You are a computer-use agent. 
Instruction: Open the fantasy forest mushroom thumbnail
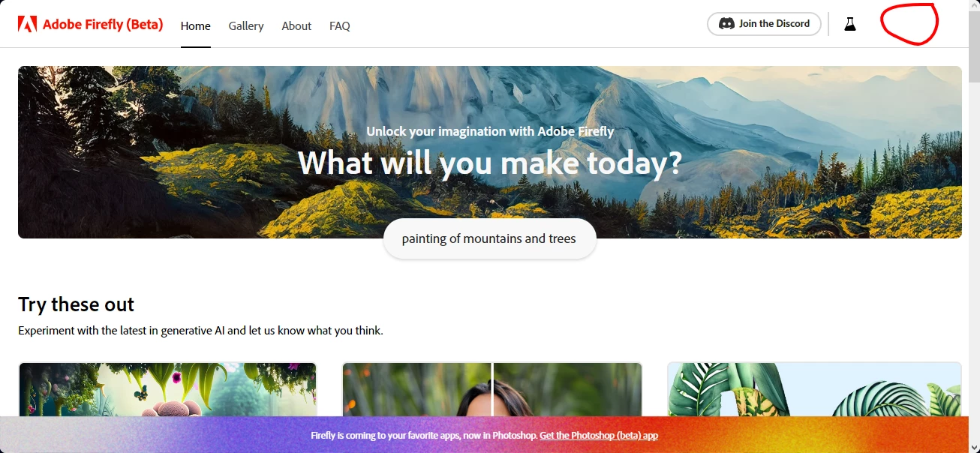(x=167, y=390)
